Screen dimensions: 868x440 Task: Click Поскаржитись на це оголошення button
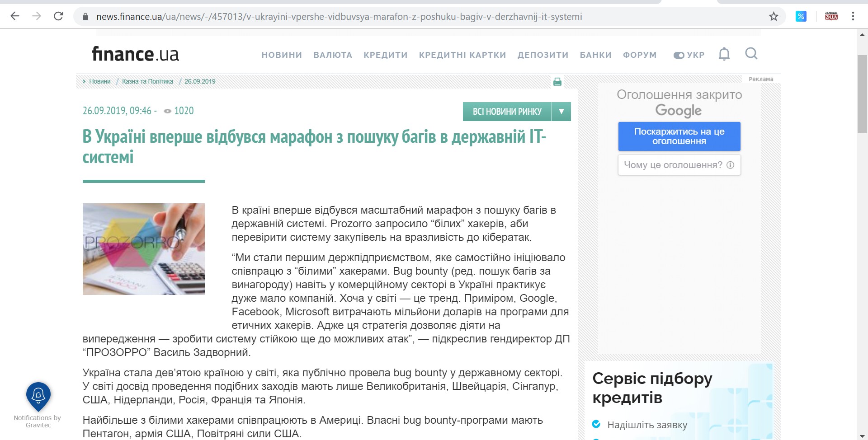click(679, 136)
